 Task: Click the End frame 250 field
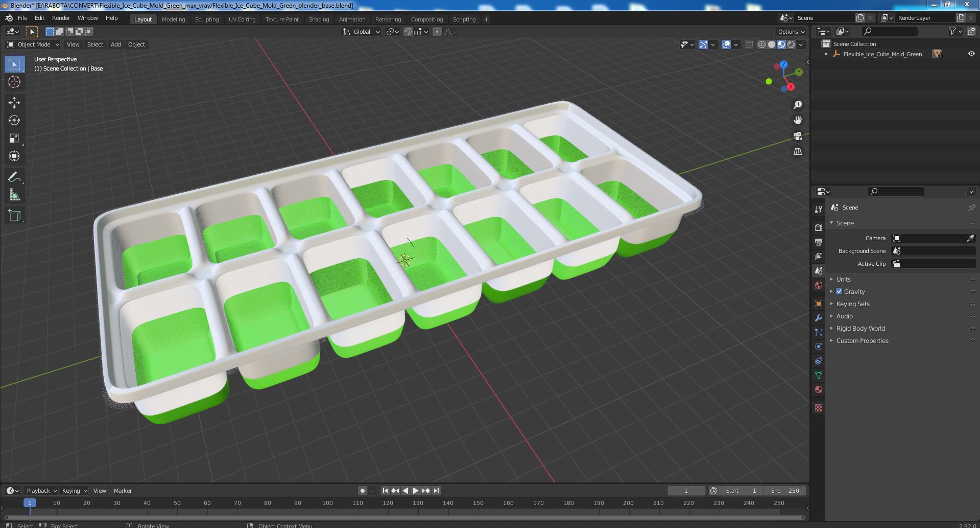point(785,491)
